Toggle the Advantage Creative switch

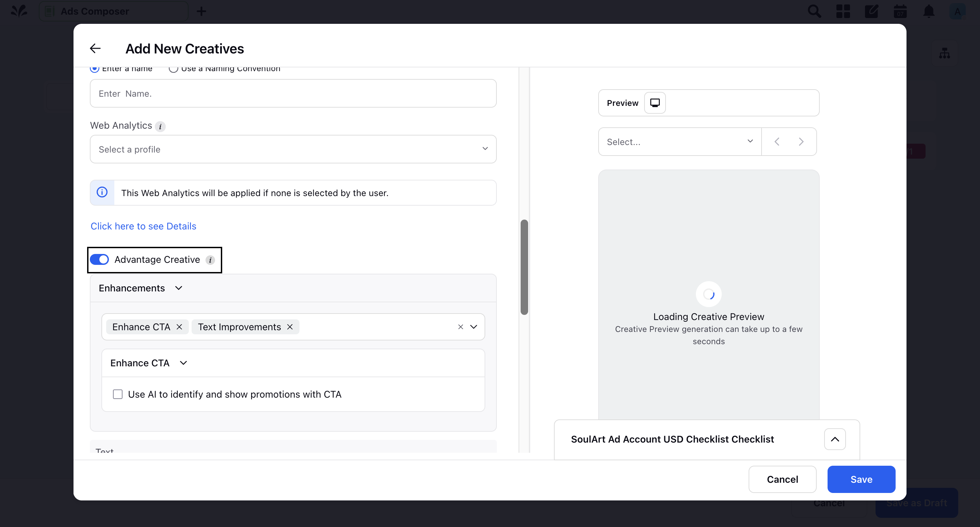pos(99,259)
